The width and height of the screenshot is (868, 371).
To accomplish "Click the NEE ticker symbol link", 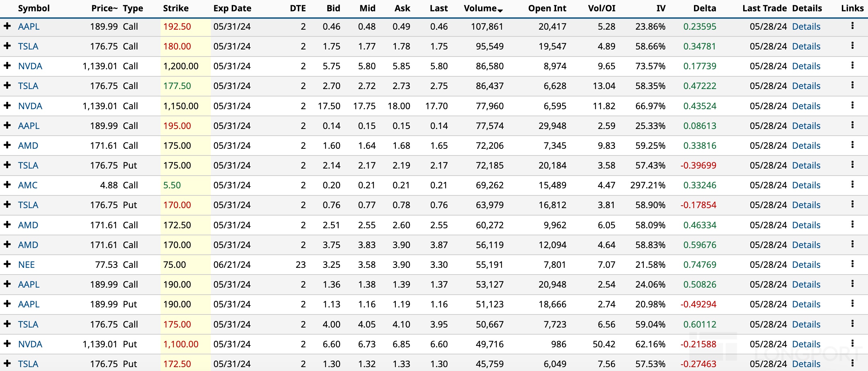I will pos(27,265).
